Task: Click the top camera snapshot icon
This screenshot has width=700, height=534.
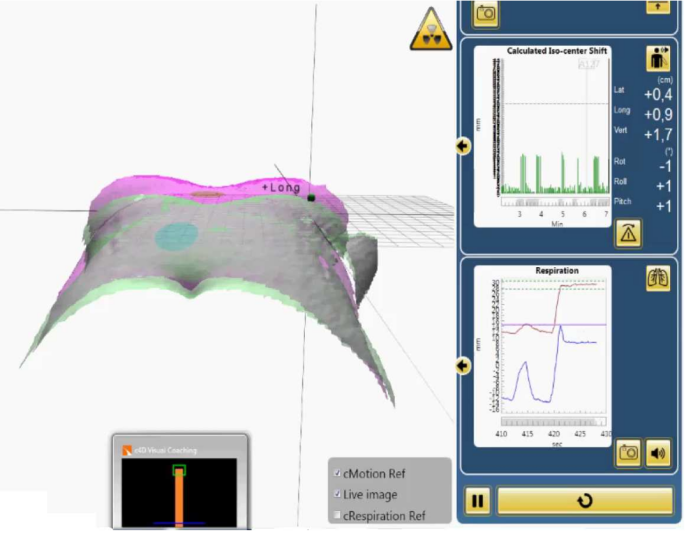Action: click(486, 12)
